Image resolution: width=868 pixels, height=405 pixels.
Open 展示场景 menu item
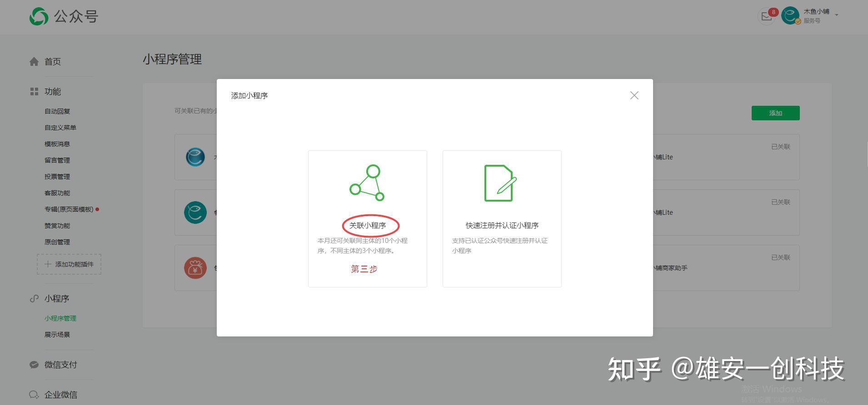[57, 335]
